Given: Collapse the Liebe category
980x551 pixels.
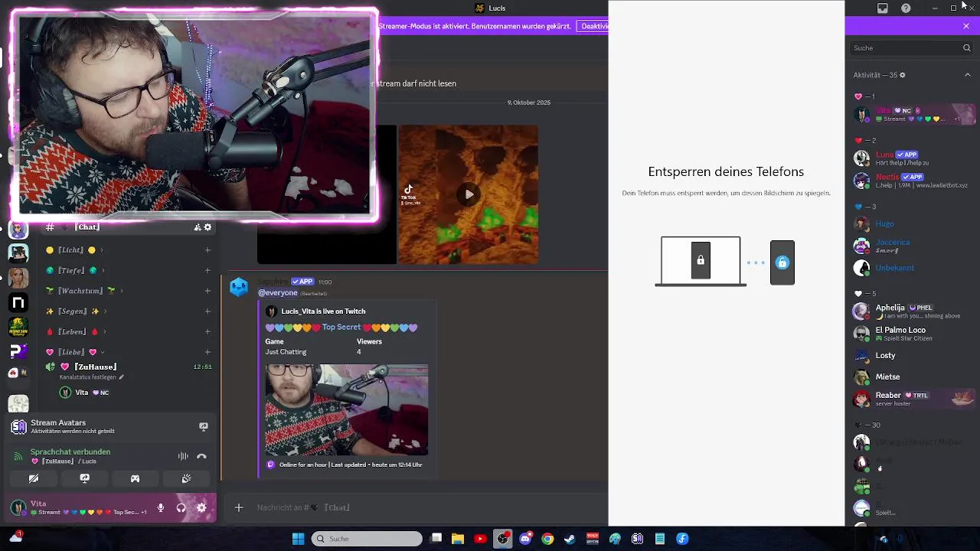Looking at the screenshot, I should [x=75, y=352].
